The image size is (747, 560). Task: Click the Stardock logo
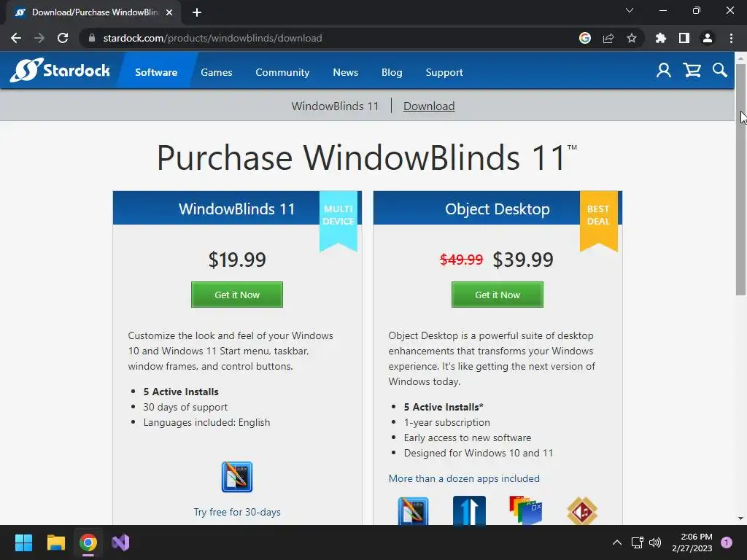click(x=60, y=71)
